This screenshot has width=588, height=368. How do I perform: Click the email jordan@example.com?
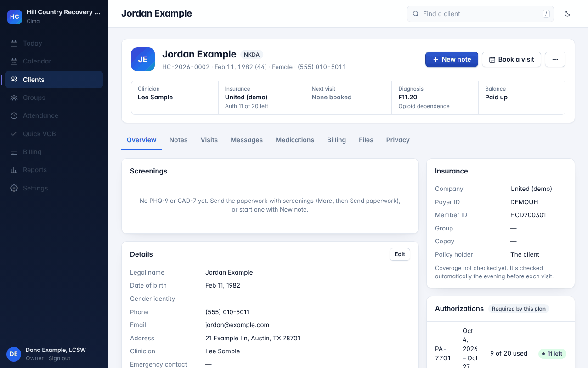point(237,325)
